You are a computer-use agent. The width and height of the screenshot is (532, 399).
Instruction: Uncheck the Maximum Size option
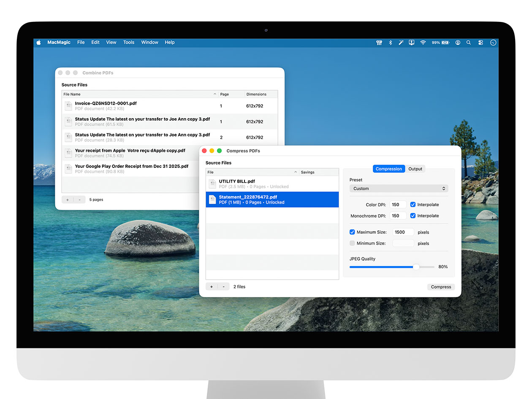[x=352, y=232]
